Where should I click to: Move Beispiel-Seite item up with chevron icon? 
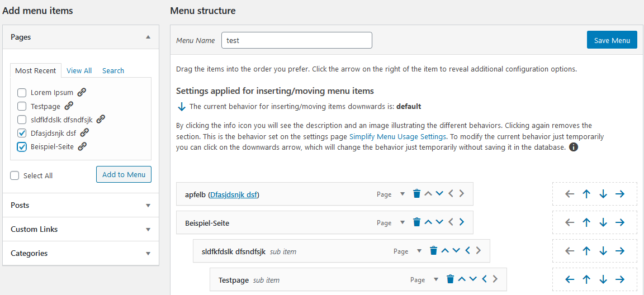click(x=428, y=222)
